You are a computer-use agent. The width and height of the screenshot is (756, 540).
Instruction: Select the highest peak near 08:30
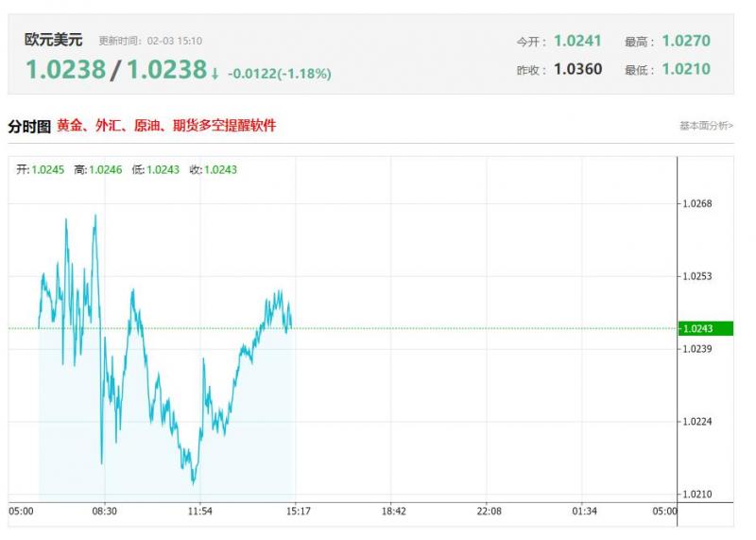[95, 217]
